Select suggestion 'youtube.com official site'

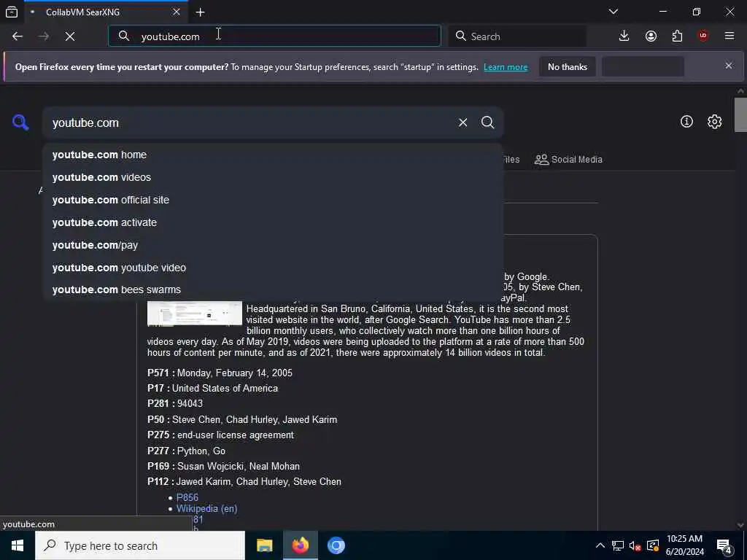[273, 200]
